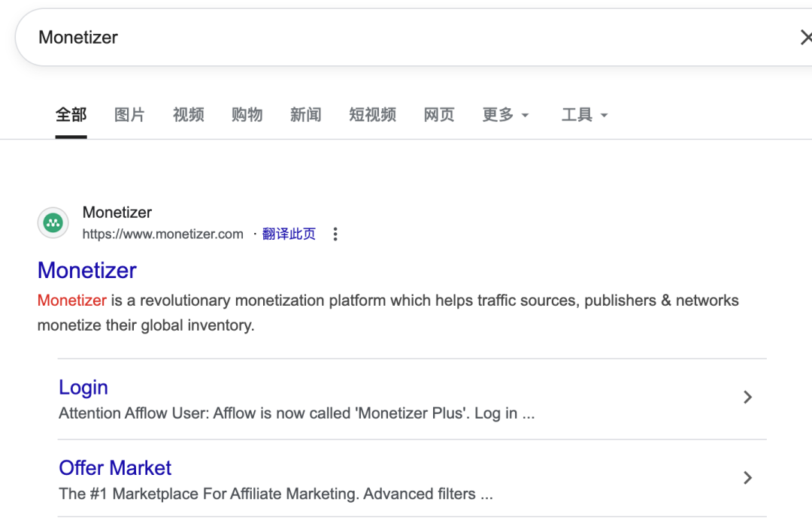Screen dimensions: 812x520
Task: Go to the 购物 tab
Action: 247,115
